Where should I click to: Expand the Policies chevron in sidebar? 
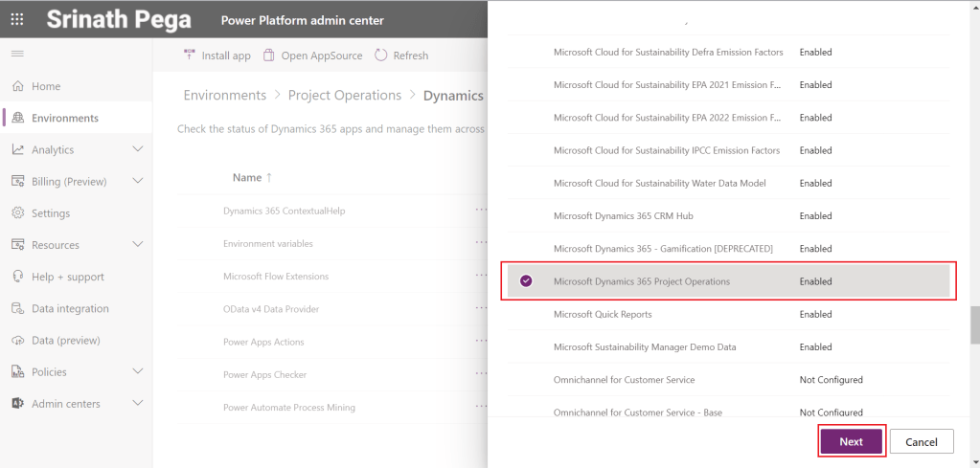[137, 371]
